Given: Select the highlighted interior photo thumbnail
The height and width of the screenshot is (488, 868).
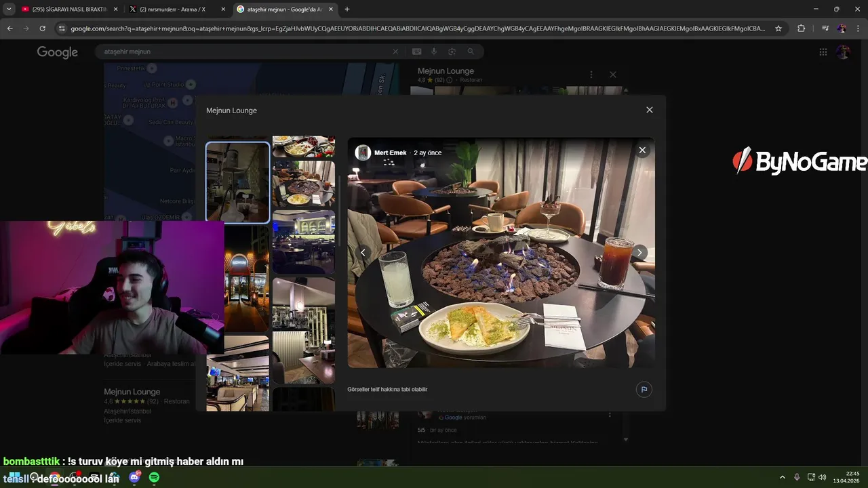Looking at the screenshot, I should pos(237,182).
